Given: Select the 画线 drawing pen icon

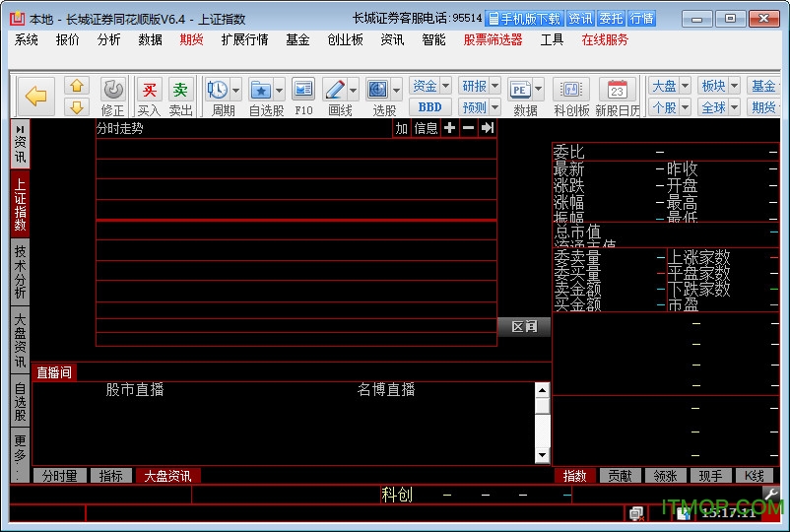Looking at the screenshot, I should pyautogui.click(x=335, y=91).
